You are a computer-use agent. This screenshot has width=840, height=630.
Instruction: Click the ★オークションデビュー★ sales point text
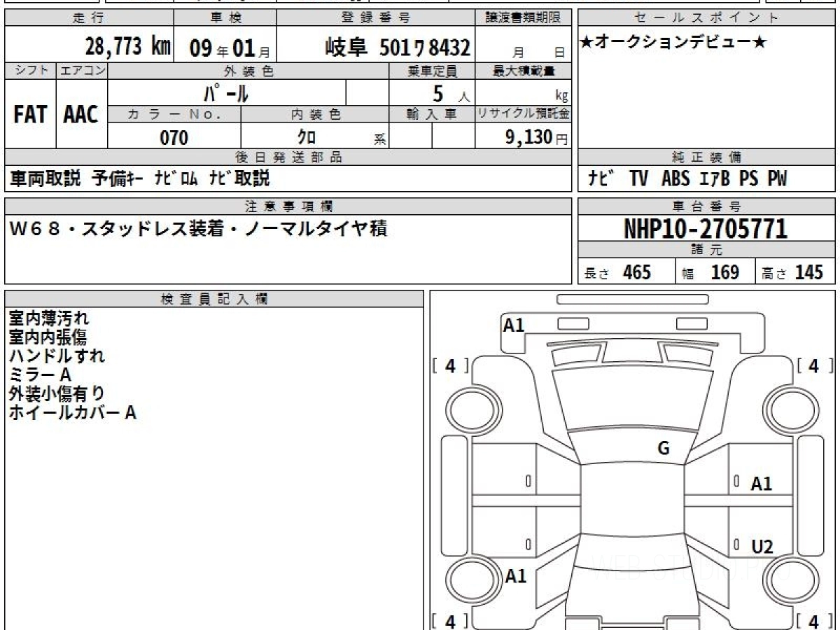coord(673,43)
